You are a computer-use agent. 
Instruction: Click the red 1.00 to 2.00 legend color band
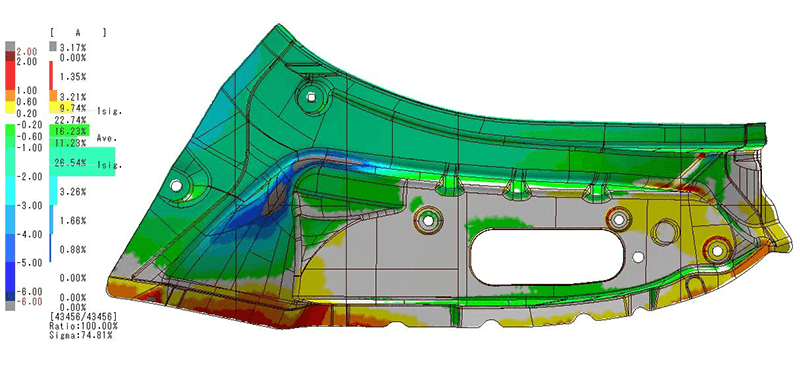tap(11, 76)
